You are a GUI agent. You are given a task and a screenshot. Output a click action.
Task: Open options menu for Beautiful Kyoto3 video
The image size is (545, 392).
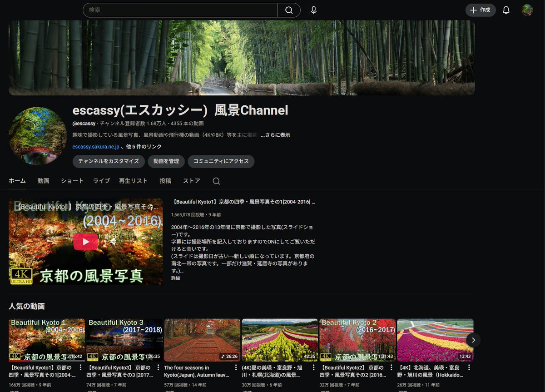[159, 368]
